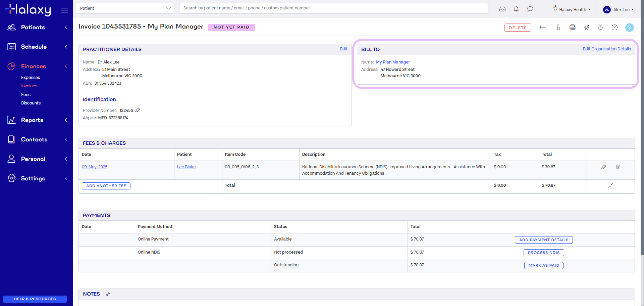Open the inbox tray icon

click(502, 9)
